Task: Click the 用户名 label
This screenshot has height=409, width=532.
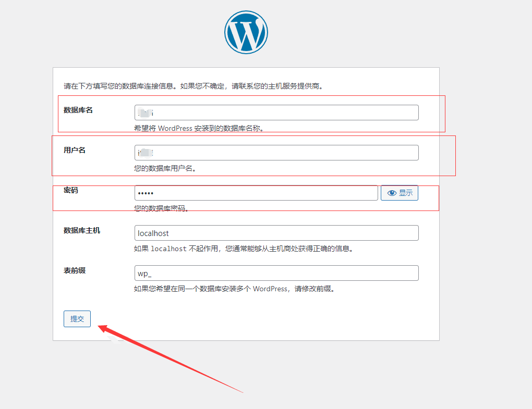Action: (75, 150)
